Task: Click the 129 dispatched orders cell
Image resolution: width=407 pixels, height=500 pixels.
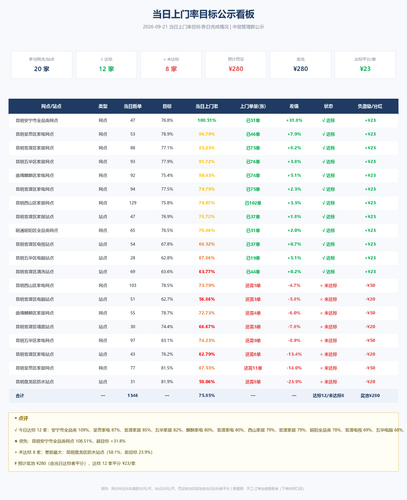Action: click(133, 203)
